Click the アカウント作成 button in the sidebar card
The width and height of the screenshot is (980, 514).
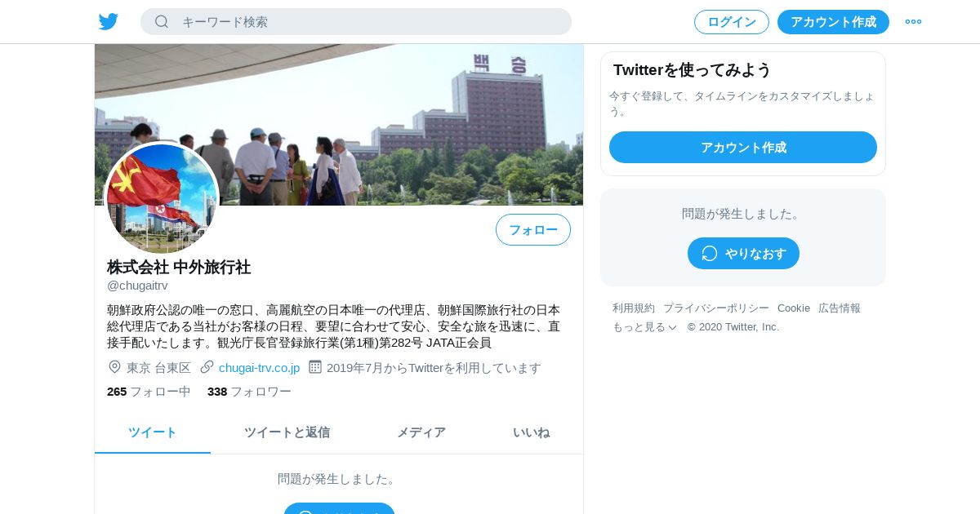(743, 148)
